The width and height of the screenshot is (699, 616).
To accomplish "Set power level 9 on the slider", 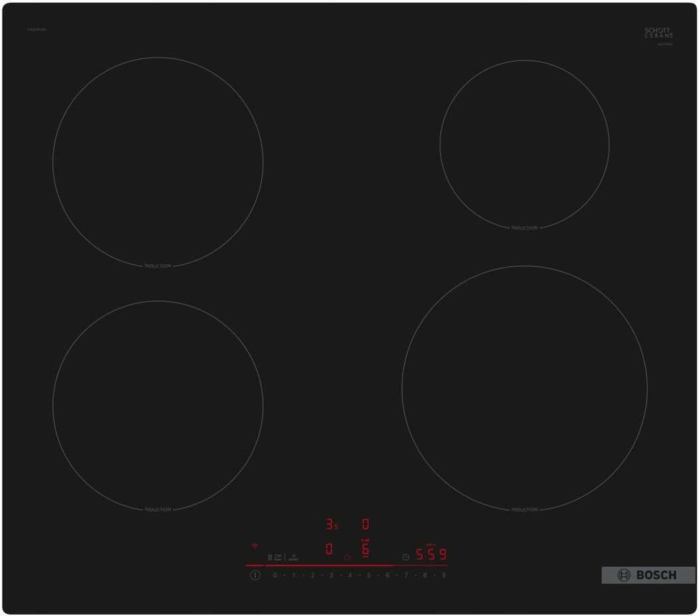I will click(443, 575).
